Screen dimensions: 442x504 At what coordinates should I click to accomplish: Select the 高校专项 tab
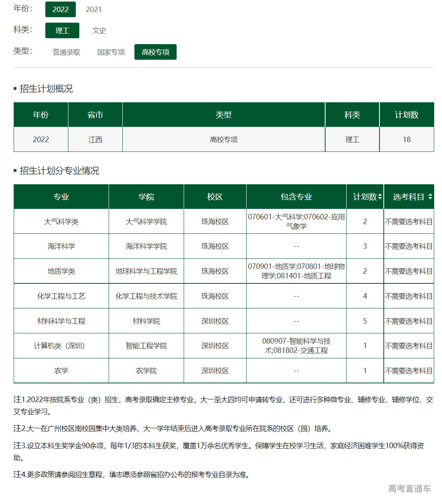click(156, 52)
